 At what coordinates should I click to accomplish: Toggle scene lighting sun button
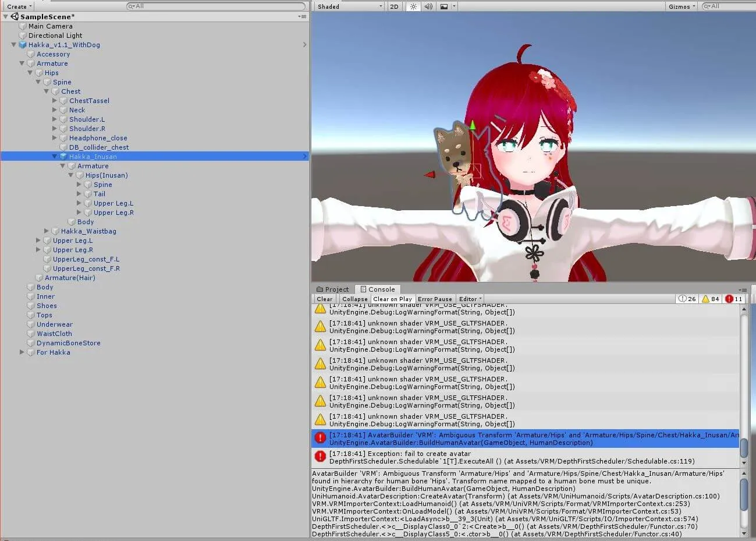[x=413, y=6]
